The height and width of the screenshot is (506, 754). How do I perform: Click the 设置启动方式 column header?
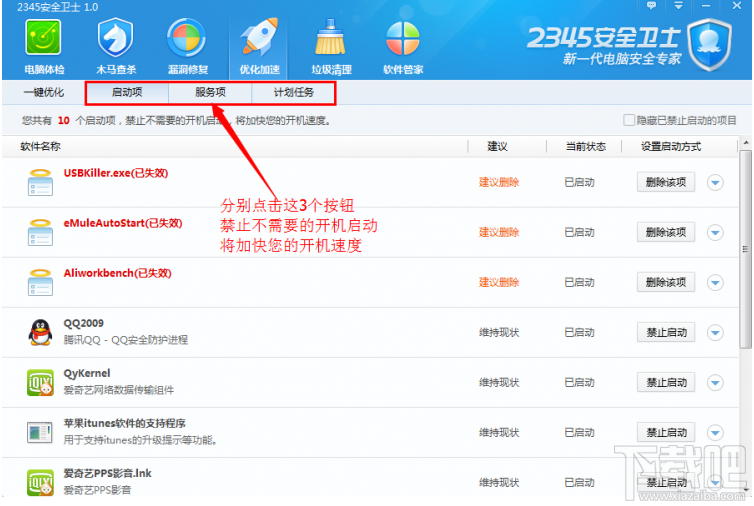(671, 147)
